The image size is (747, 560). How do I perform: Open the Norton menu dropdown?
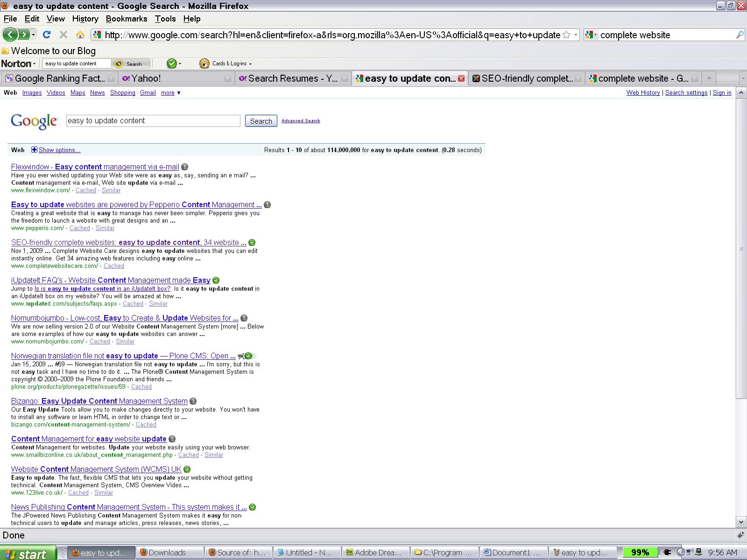(x=19, y=63)
